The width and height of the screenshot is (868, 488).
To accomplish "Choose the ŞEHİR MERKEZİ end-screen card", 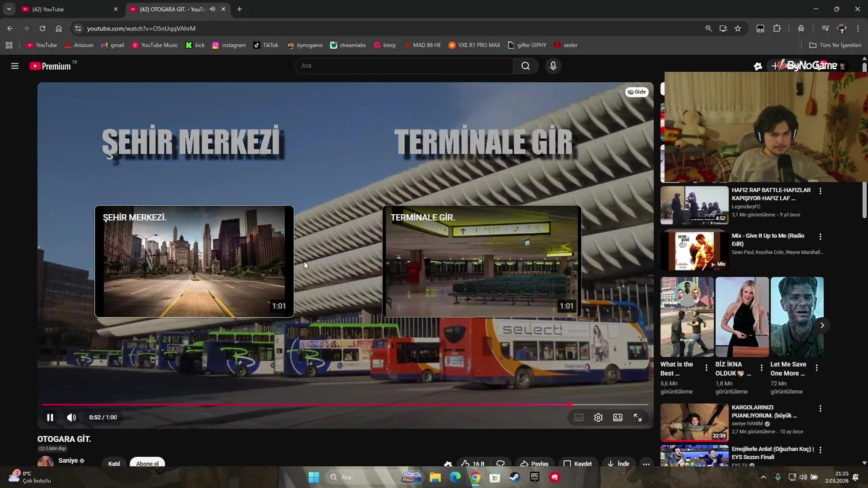I will (x=194, y=262).
